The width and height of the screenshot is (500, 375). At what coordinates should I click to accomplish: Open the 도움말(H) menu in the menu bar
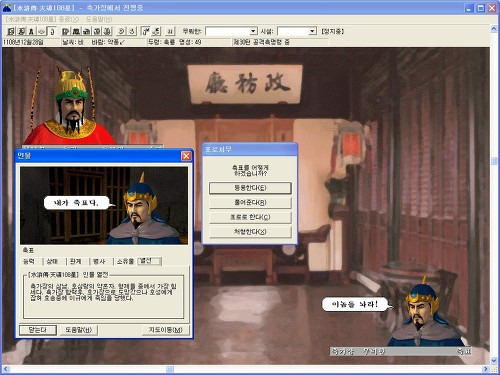(x=99, y=19)
